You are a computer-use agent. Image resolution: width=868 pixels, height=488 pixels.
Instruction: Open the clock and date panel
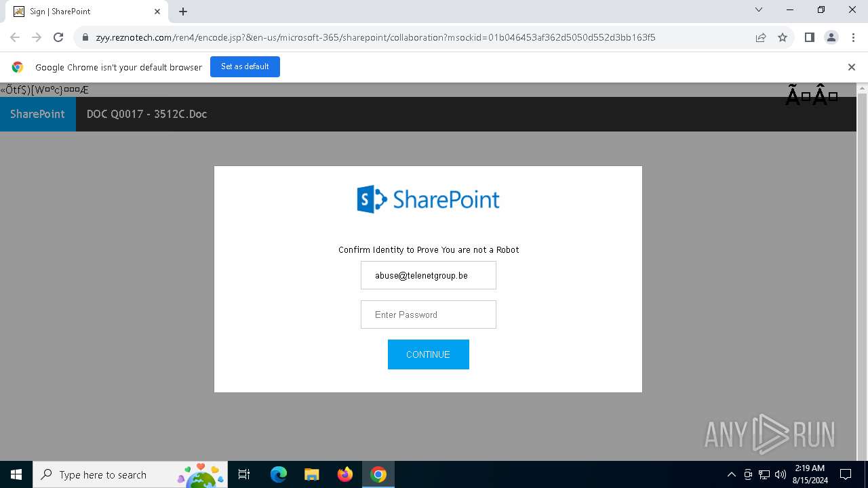pyautogui.click(x=810, y=474)
